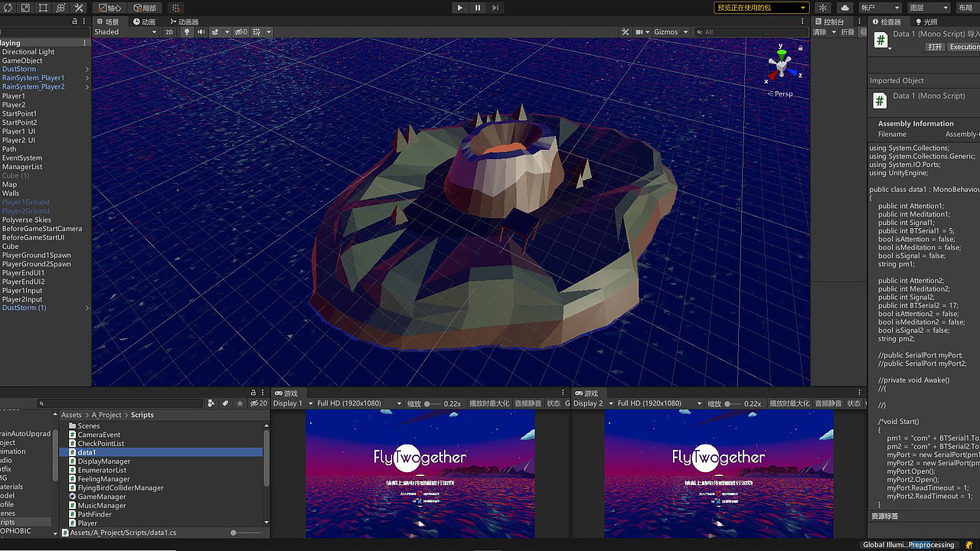This screenshot has width=980, height=551.
Task: Click the Execution Order button in Inspector
Action: [x=964, y=47]
